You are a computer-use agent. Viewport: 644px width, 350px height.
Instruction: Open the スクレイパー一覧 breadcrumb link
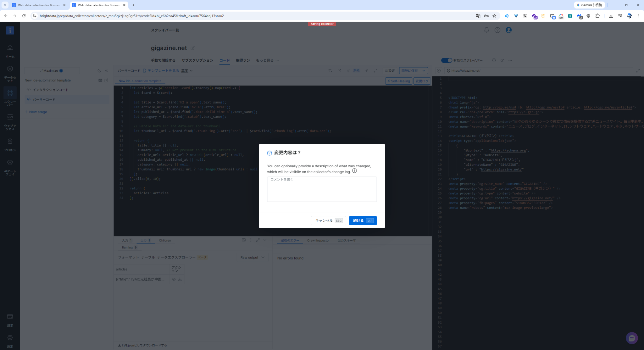click(165, 30)
